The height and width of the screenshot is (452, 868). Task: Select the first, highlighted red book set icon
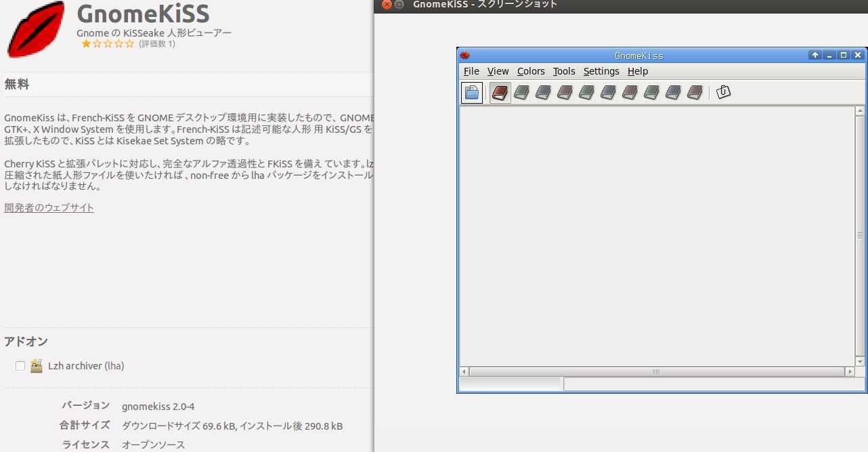click(500, 93)
